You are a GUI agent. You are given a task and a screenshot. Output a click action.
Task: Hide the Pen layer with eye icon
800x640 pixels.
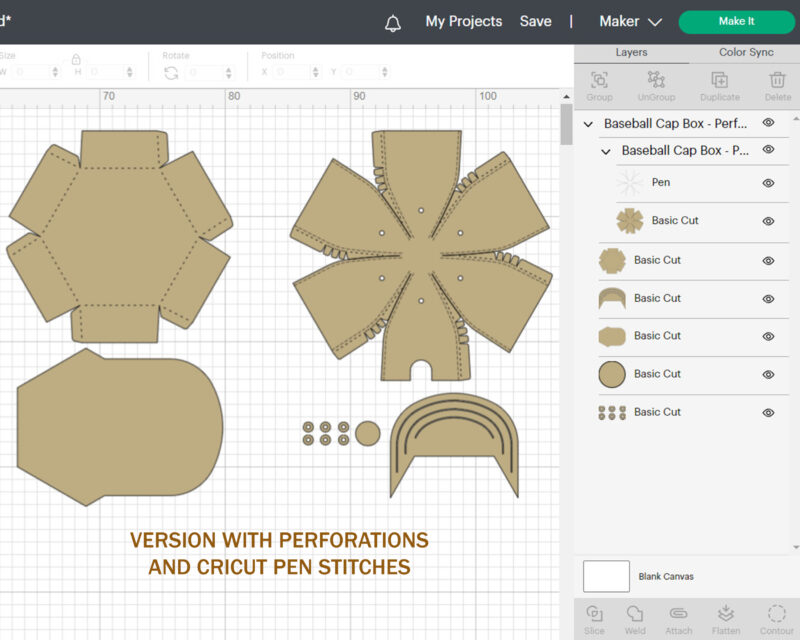click(x=769, y=183)
